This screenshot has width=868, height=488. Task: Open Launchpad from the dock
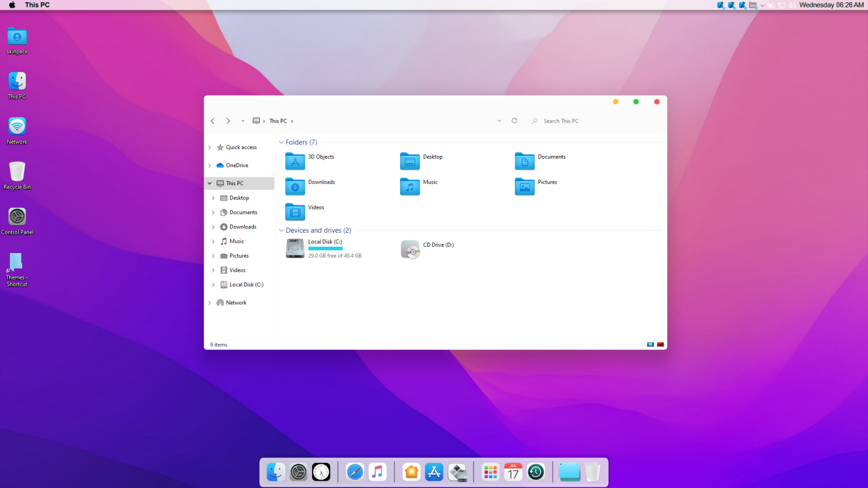(x=490, y=472)
